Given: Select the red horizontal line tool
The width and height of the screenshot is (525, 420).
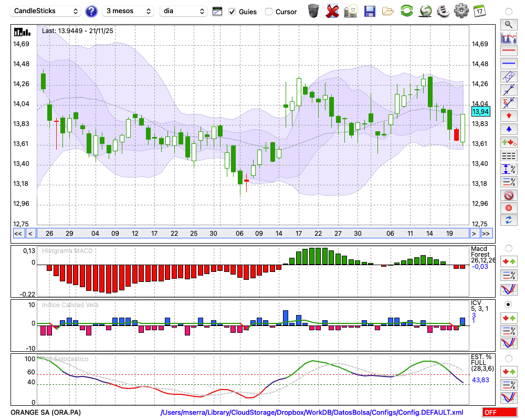Looking at the screenshot, I should point(508,51).
